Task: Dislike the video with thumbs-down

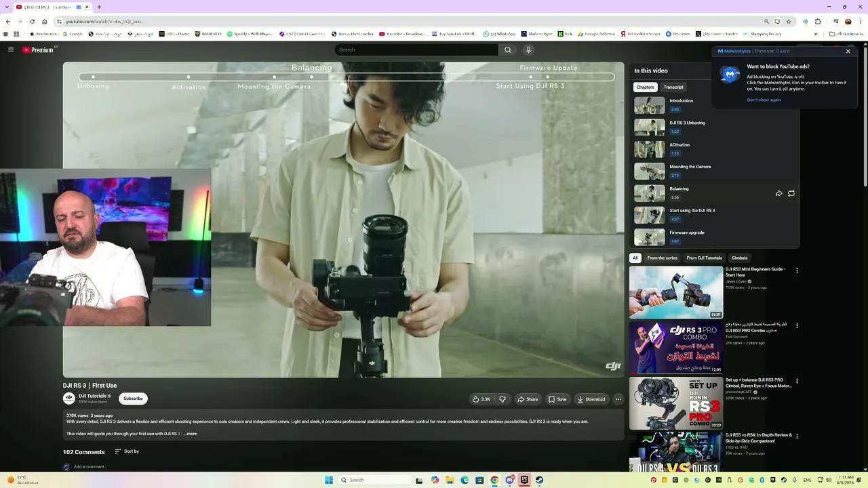Action: tap(502, 399)
